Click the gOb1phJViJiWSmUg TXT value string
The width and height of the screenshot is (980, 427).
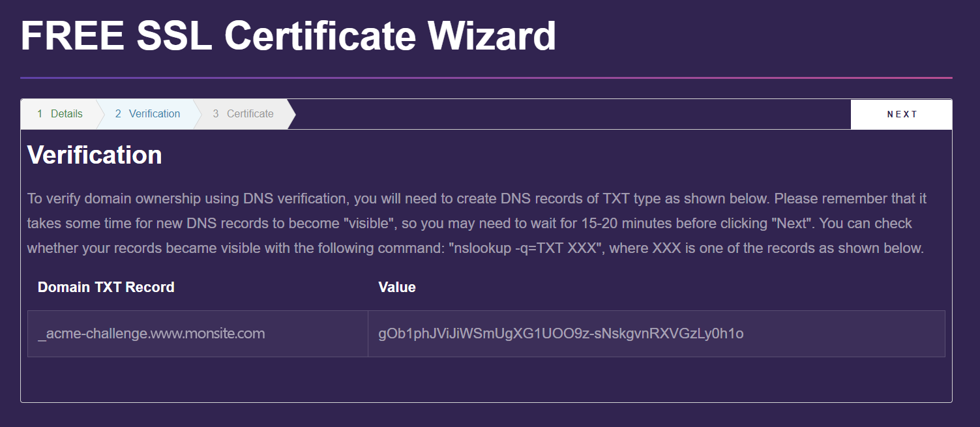[x=561, y=334]
